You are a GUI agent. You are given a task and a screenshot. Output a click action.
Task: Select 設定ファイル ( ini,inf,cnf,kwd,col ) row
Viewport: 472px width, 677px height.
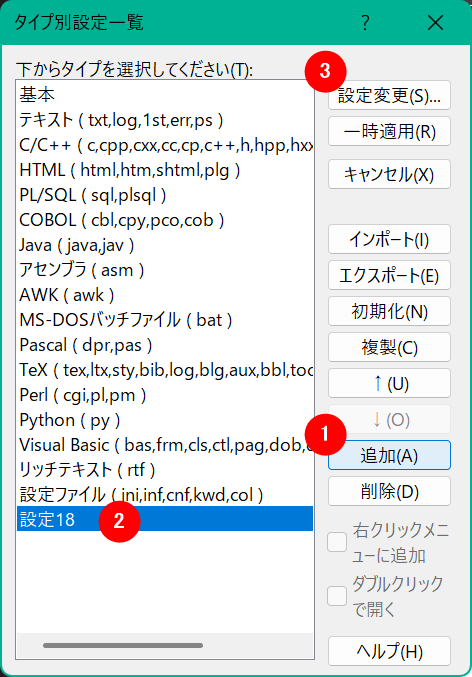(165, 495)
